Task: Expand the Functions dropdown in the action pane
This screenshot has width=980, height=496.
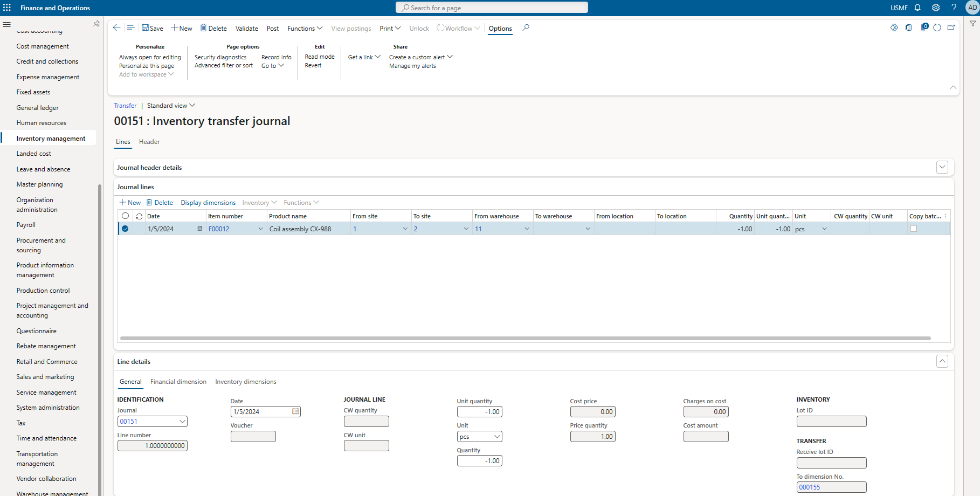Action: tap(305, 28)
